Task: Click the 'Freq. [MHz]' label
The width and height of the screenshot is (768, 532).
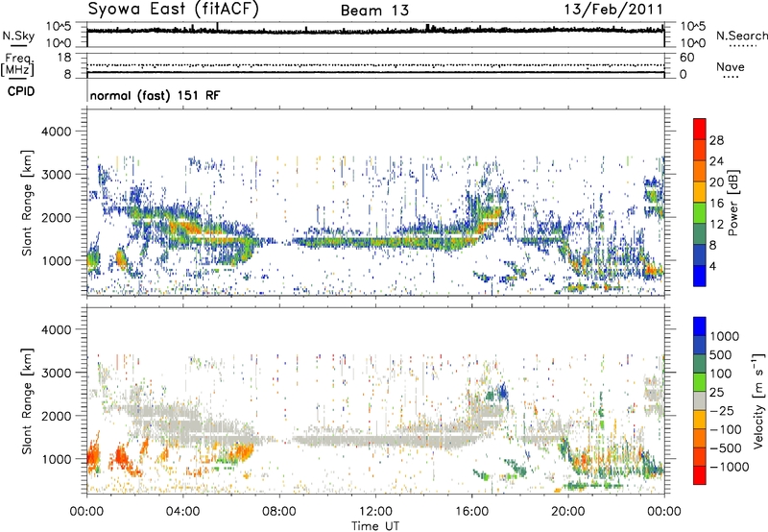Action: (x=17, y=65)
